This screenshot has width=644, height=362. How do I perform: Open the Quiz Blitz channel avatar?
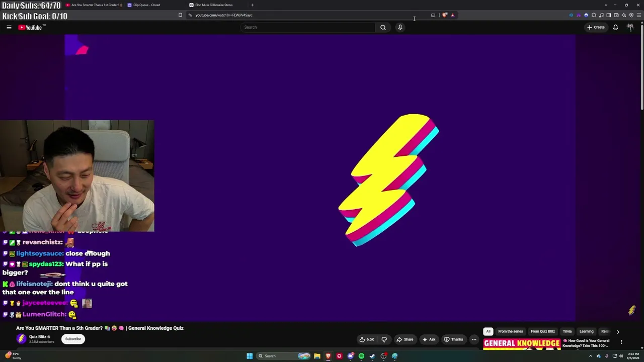tap(21, 339)
